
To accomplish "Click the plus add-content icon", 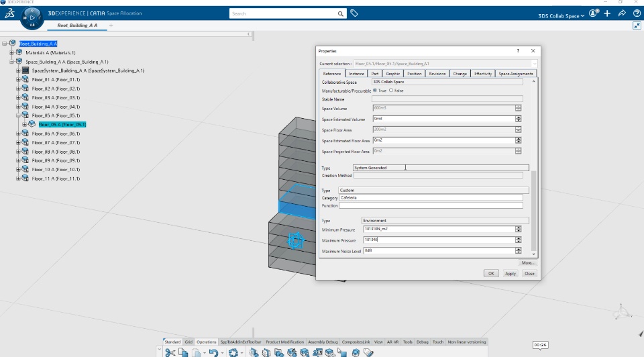I will 608,13.
